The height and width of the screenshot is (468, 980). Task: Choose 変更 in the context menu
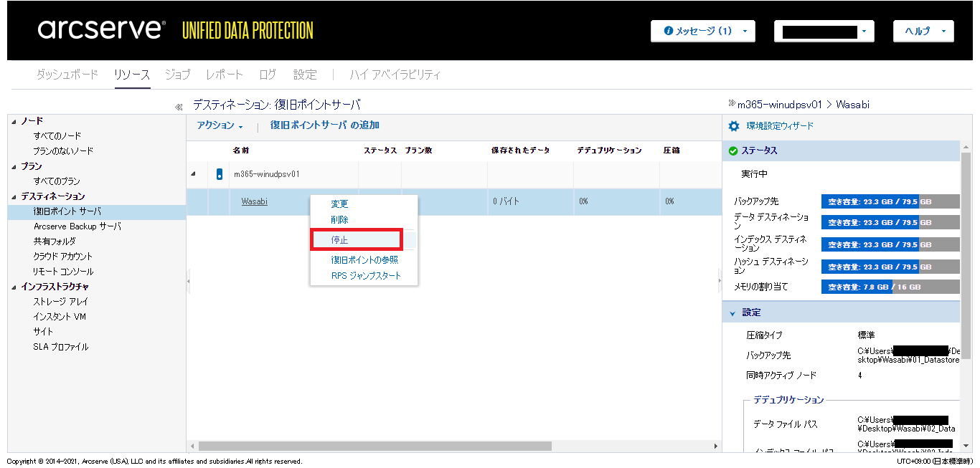click(x=339, y=204)
